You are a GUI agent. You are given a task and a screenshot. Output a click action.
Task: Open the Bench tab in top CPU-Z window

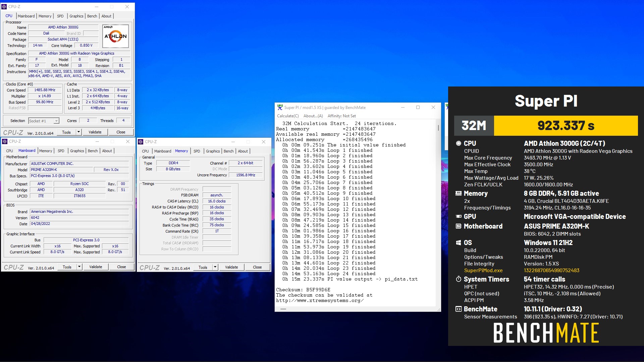tap(92, 16)
